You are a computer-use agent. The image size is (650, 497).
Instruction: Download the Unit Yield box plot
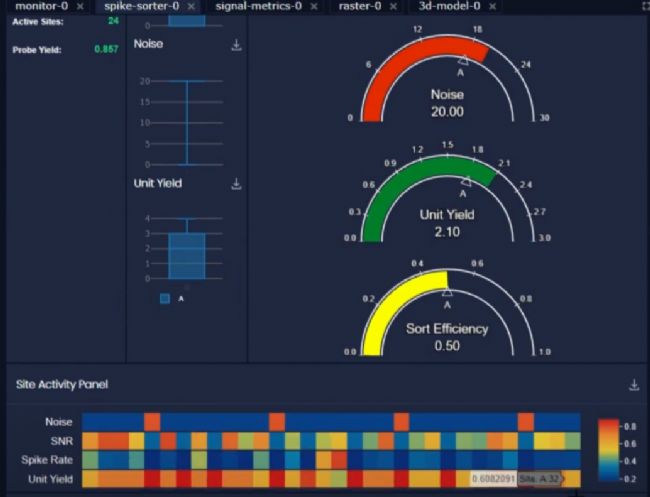click(236, 184)
